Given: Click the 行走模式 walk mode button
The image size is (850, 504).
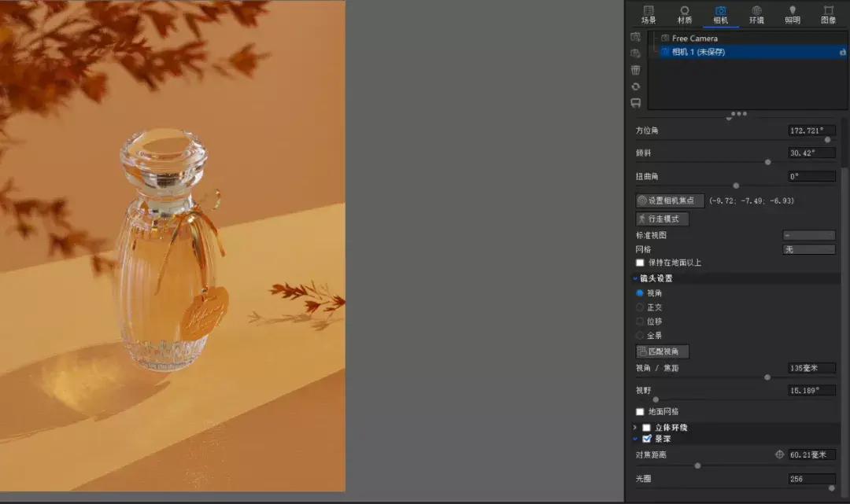Looking at the screenshot, I should tap(663, 219).
